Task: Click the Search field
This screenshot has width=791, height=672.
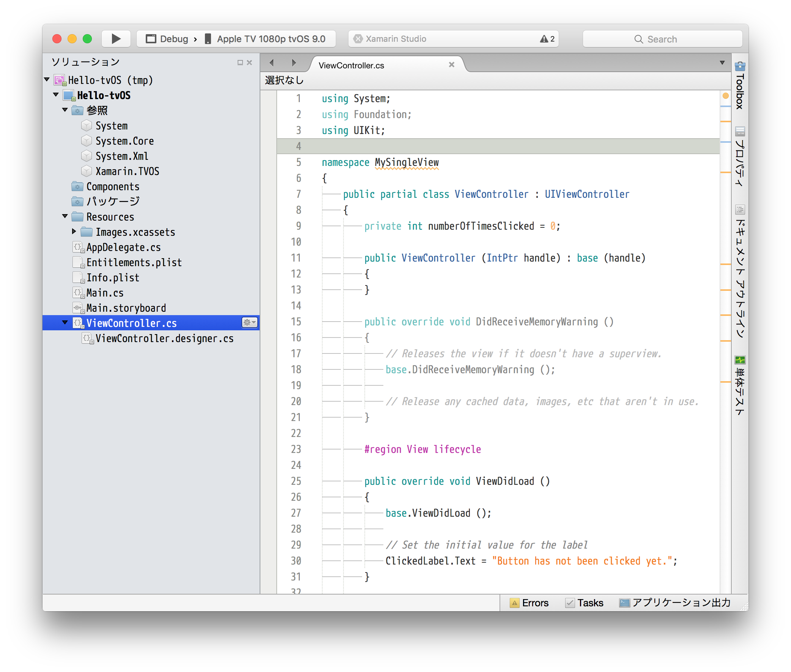Action: 662,39
